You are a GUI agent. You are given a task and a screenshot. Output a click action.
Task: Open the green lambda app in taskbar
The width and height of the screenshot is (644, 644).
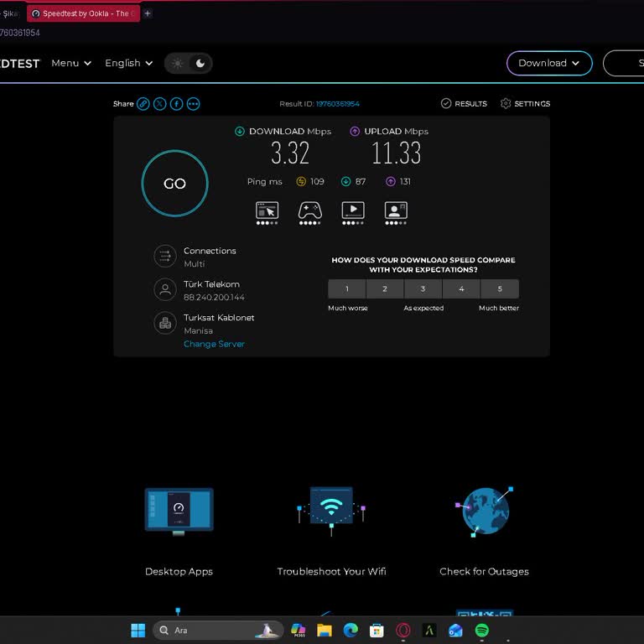point(429,631)
